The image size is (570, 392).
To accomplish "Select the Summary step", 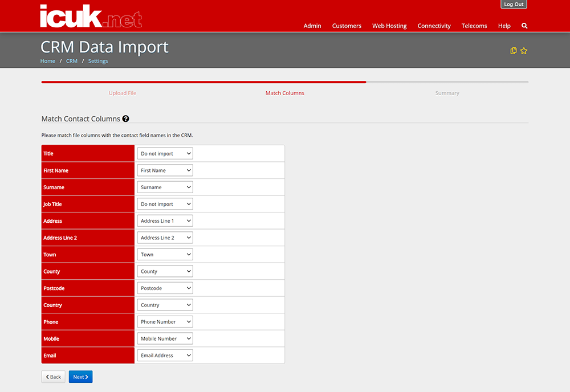I will [x=447, y=93].
